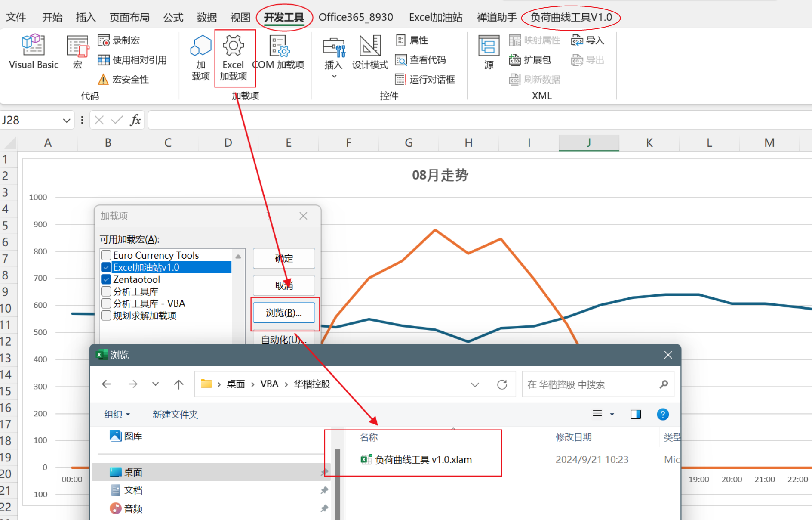Click the 浏览(B)... button
Viewport: 812px width, 520px height.
click(x=284, y=313)
